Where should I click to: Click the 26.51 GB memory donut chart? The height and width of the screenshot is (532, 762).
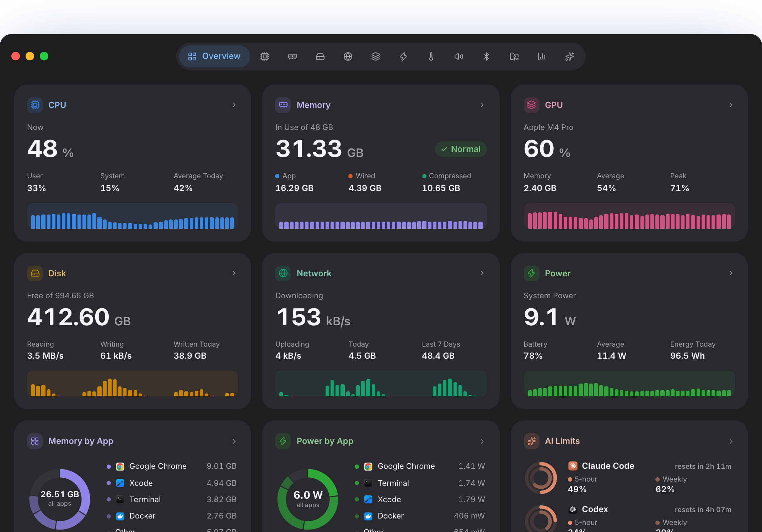pos(60,499)
